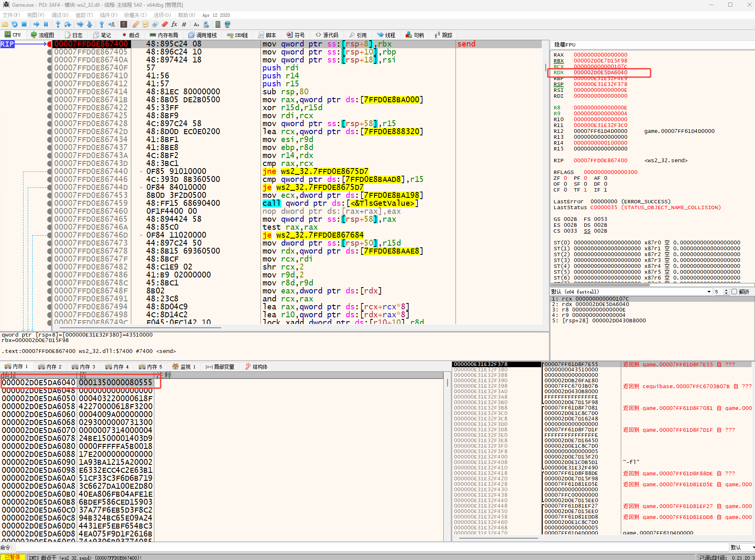Toggle breakpoint dot at address 00007FFD0E867459
This screenshot has width=755, height=560.
(49, 203)
